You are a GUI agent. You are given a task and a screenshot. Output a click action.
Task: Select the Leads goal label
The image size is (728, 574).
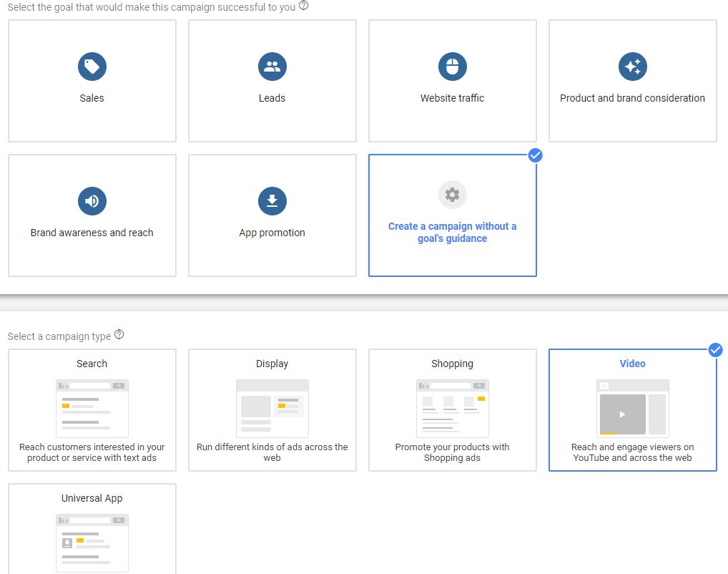click(272, 98)
